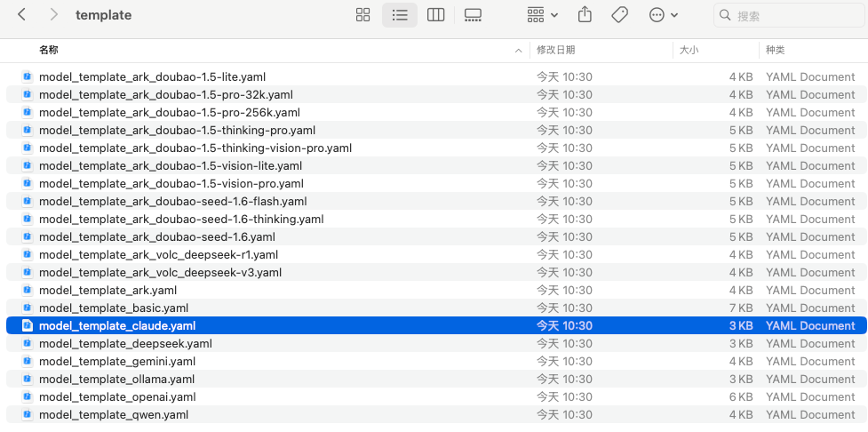Click the forward navigation arrow
This screenshot has width=868, height=432.
pyautogui.click(x=54, y=15)
